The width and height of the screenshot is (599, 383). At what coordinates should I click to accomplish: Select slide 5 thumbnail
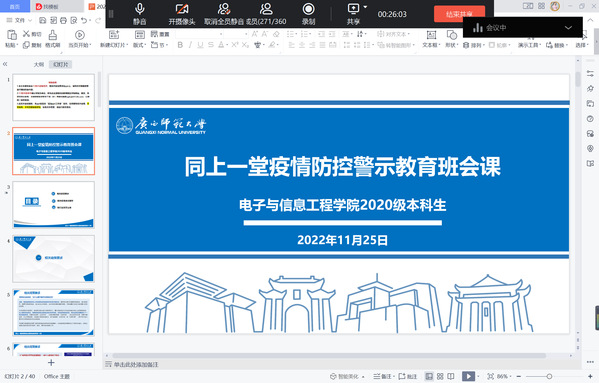tap(53, 312)
